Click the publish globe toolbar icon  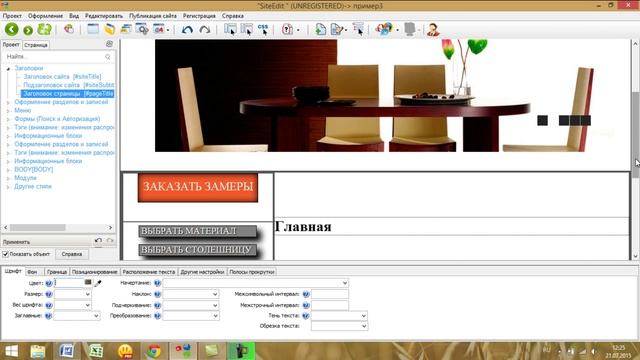pyautogui.click(x=384, y=29)
